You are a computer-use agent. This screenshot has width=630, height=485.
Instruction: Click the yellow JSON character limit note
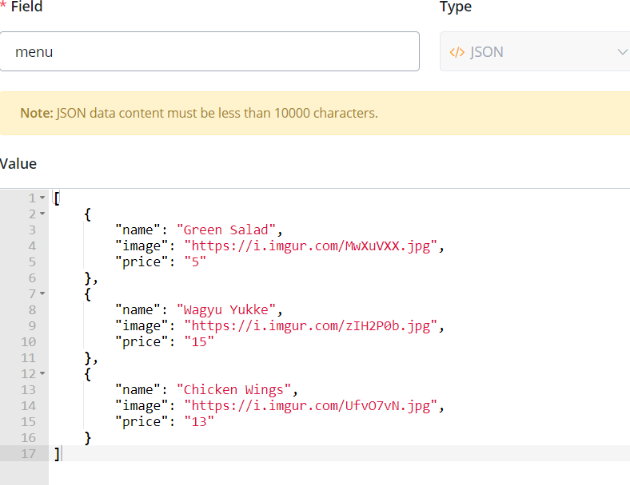click(314, 113)
